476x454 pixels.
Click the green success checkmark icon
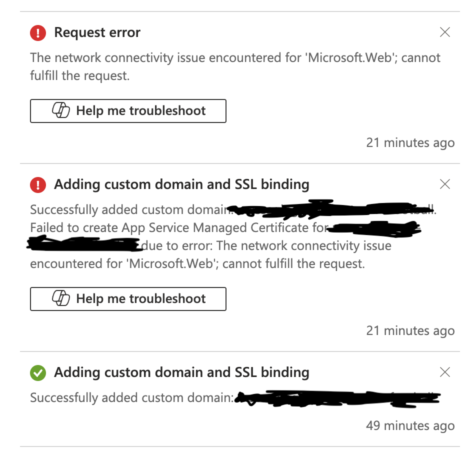(x=38, y=372)
